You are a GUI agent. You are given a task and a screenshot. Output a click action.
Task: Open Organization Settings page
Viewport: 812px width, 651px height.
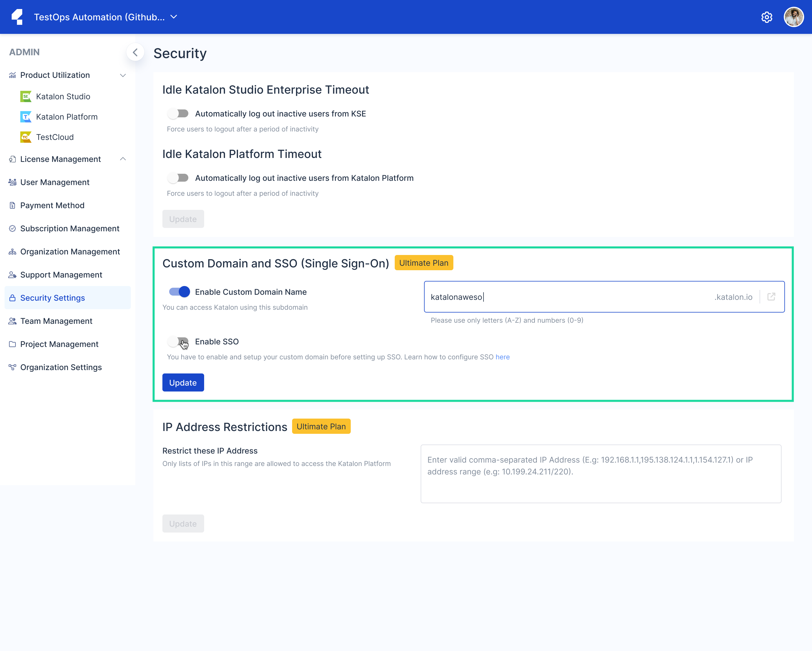point(61,367)
